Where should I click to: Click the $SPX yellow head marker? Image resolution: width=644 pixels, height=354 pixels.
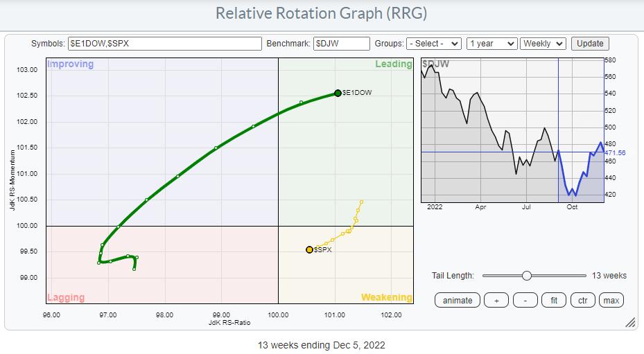[309, 249]
